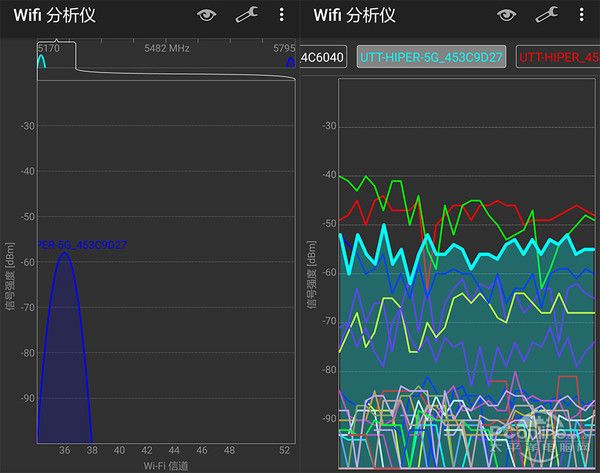Tap the 5482 MHz frequency label
The image size is (600, 473).
[166, 47]
